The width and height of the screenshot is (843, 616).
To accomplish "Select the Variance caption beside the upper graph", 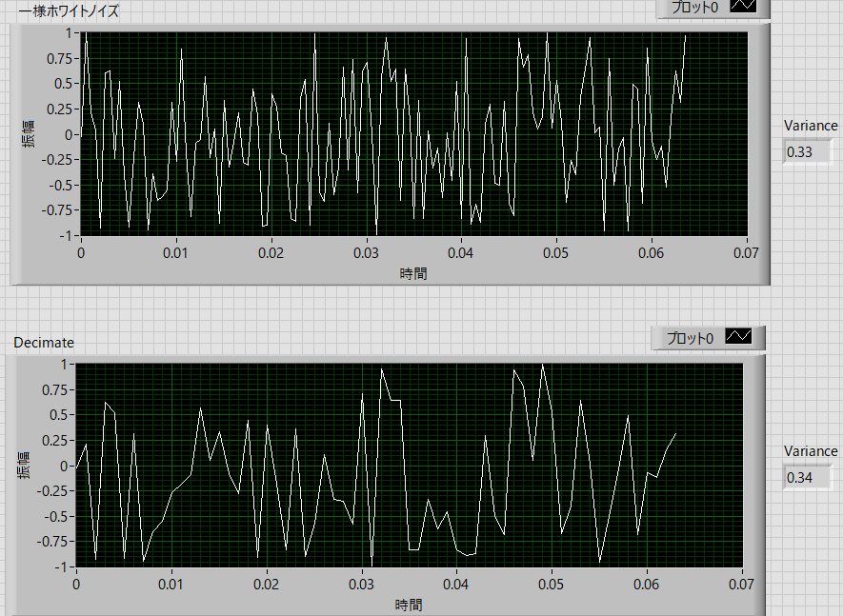I will (x=811, y=126).
